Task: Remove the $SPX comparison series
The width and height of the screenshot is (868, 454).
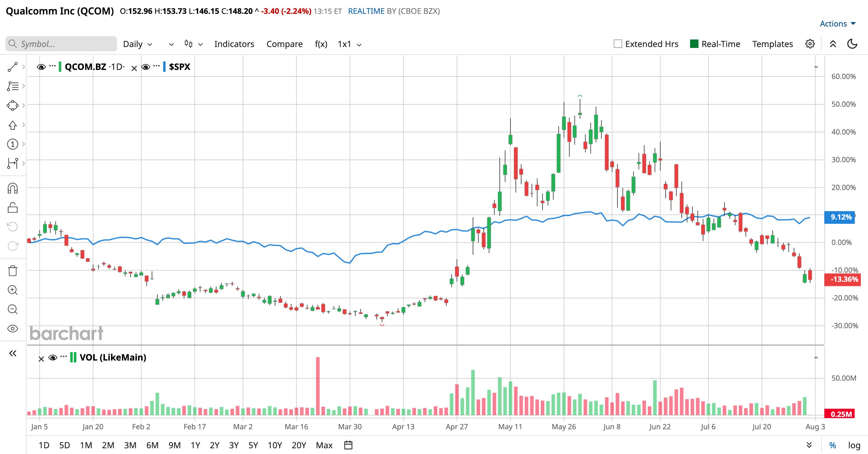Action: 134,68
